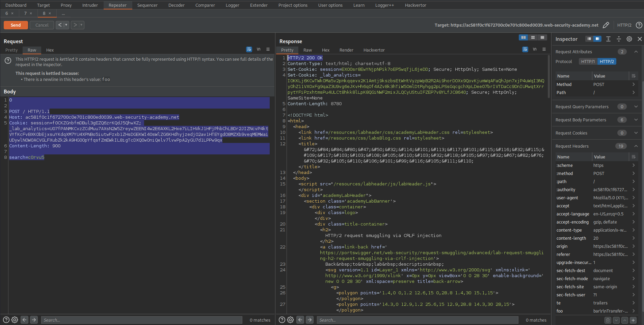The image size is (644, 325).
Task: Open Inspector settings gear
Action: (629, 39)
